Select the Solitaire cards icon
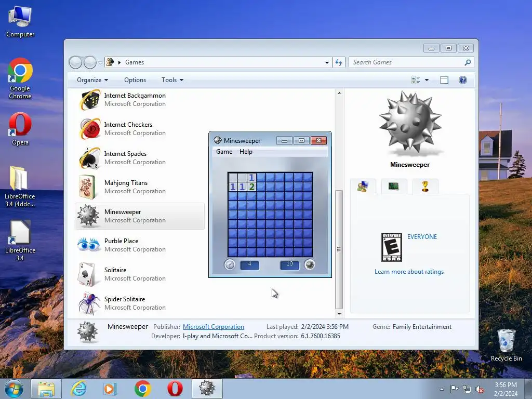Screen dimensions: 532x399 86,274
